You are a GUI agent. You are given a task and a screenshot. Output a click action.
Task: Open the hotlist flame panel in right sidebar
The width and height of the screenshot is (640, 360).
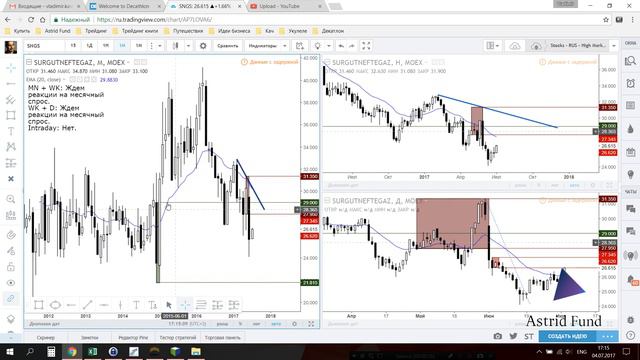[631, 129]
